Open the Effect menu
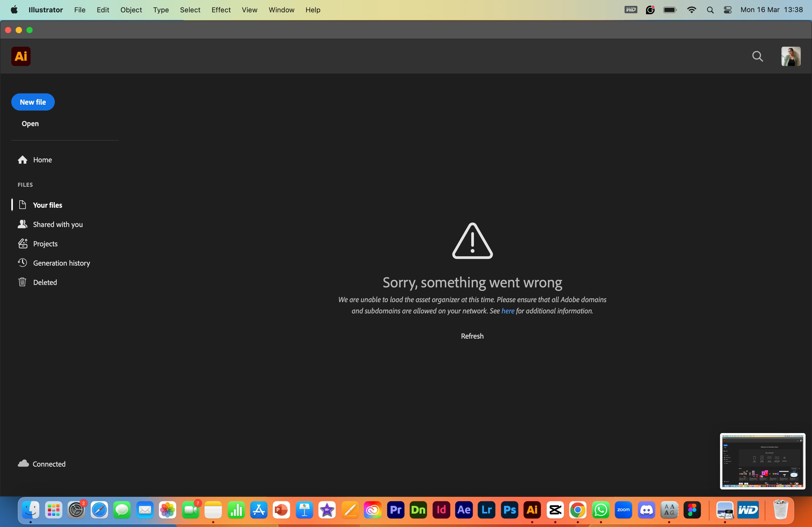Screen dimensions: 812x527 pyautogui.click(x=221, y=10)
